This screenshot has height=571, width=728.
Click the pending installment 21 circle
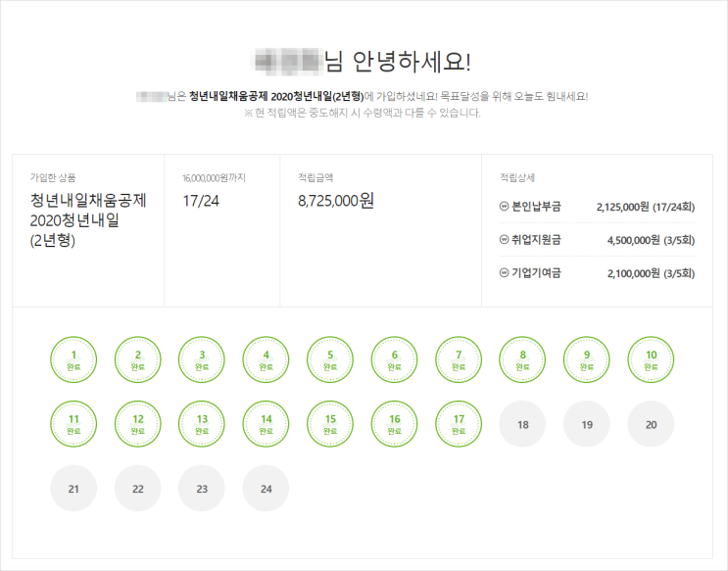point(73,488)
